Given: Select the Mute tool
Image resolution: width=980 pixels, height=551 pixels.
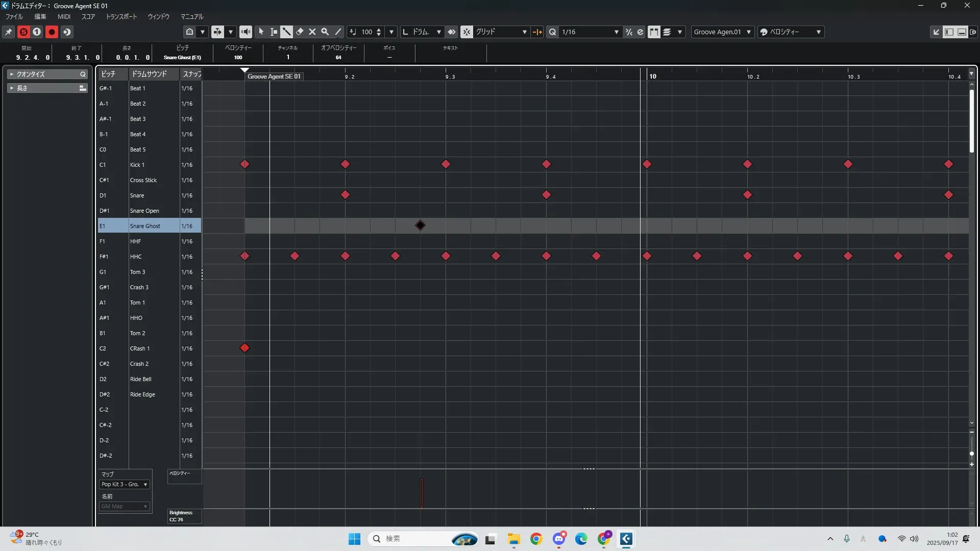Looking at the screenshot, I should coord(312,32).
